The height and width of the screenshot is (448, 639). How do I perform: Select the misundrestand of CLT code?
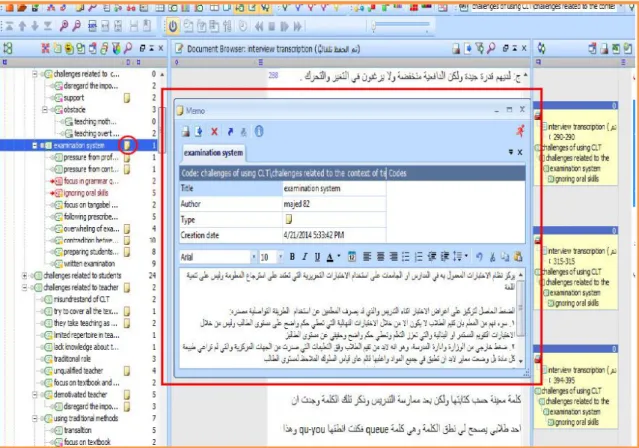coord(81,299)
